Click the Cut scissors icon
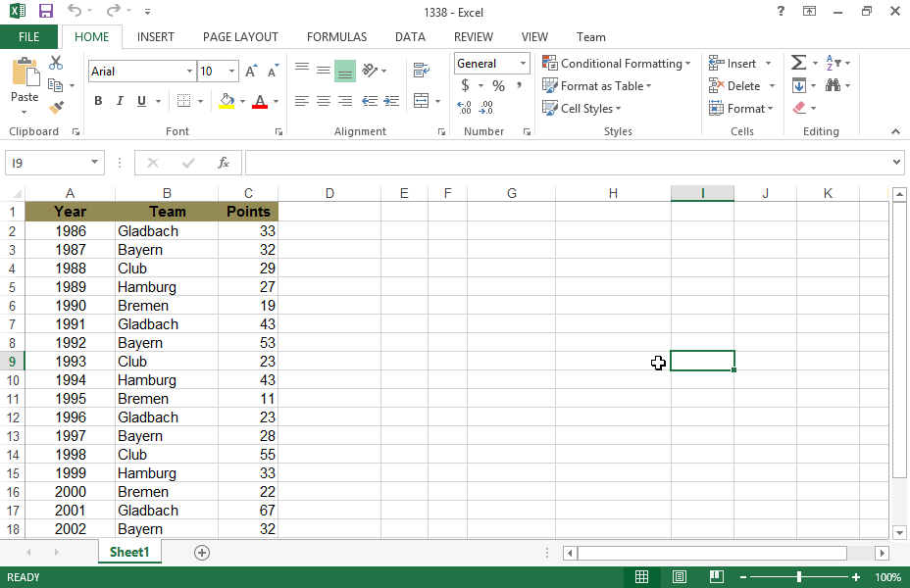The width and height of the screenshot is (910, 588). [x=56, y=63]
